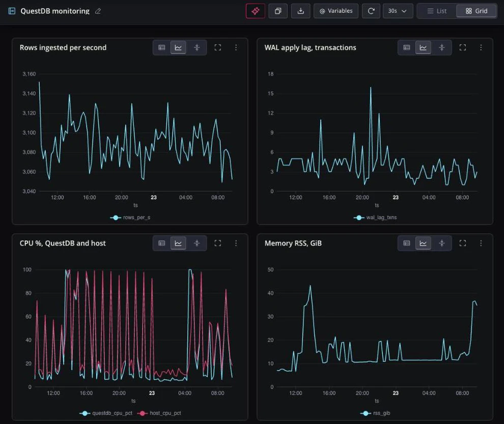This screenshot has height=424, width=504.
Task: Click the Memory RSS, GiB panel title
Action: click(x=293, y=243)
